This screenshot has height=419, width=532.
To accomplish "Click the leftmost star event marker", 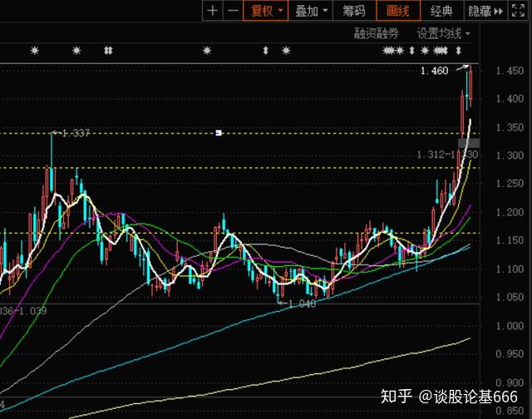I will click(35, 51).
